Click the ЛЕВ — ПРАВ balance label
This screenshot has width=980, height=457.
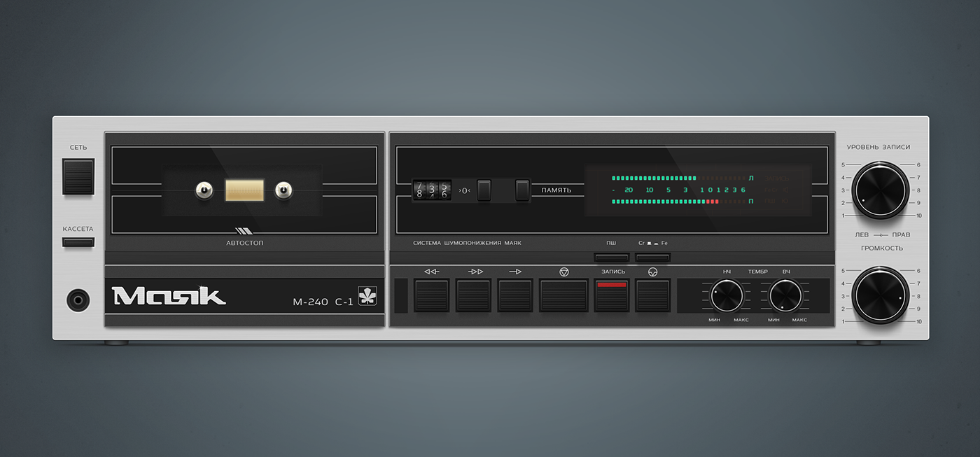coord(883,234)
